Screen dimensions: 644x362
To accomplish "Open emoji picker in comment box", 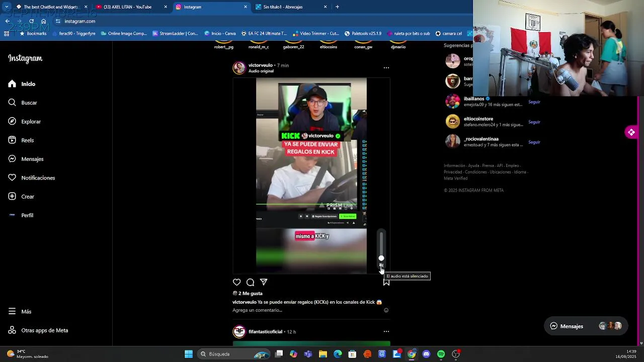I will 386,310.
